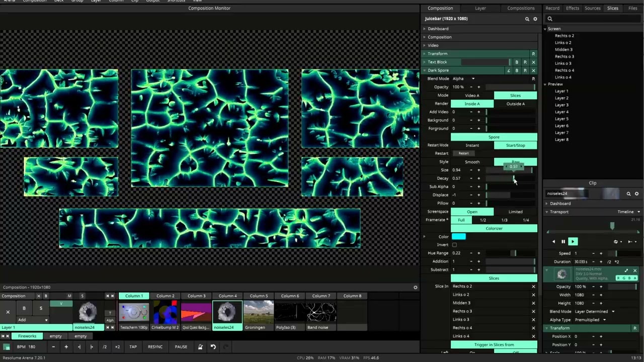644x362 pixels.
Task: Set Screenspace to Limited
Action: click(515, 212)
